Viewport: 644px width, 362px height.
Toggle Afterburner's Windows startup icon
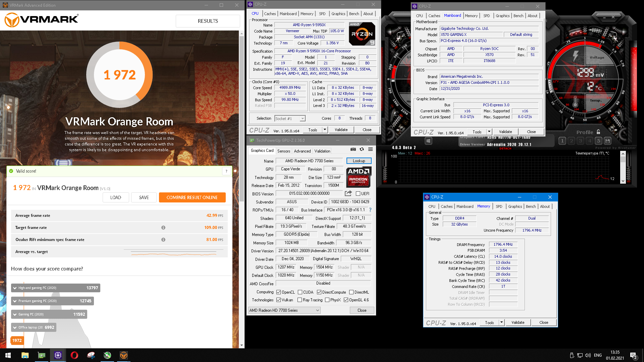pos(428,141)
